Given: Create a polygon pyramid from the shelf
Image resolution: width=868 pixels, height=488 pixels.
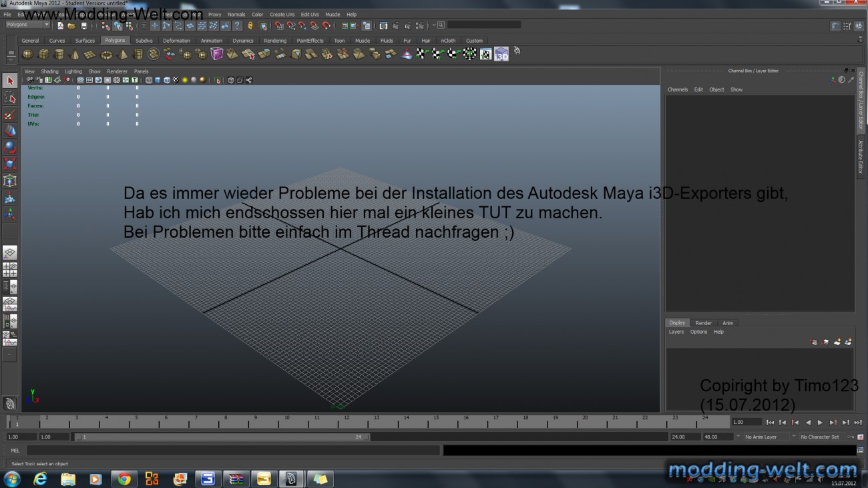Looking at the screenshot, I should 123,54.
